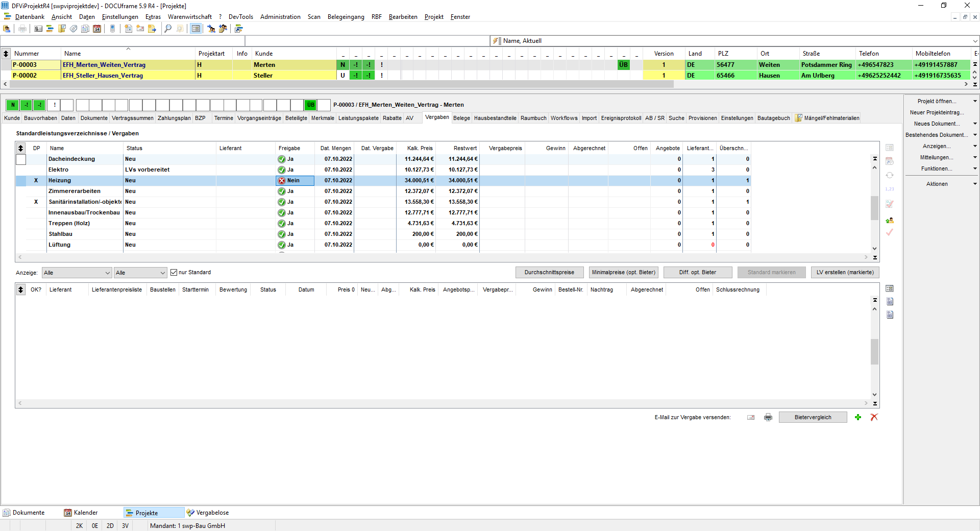Open the contact card icon in toolbar
The height and width of the screenshot is (531, 980).
[x=38, y=29]
